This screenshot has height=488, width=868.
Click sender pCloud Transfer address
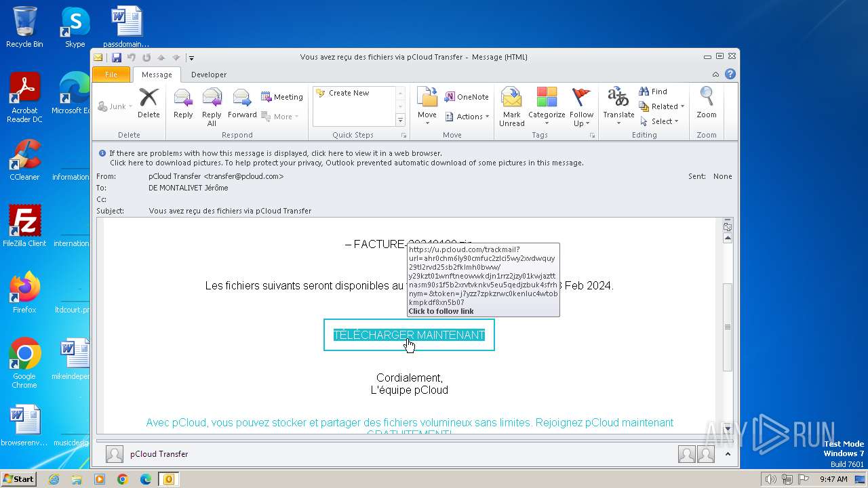pyautogui.click(x=216, y=176)
